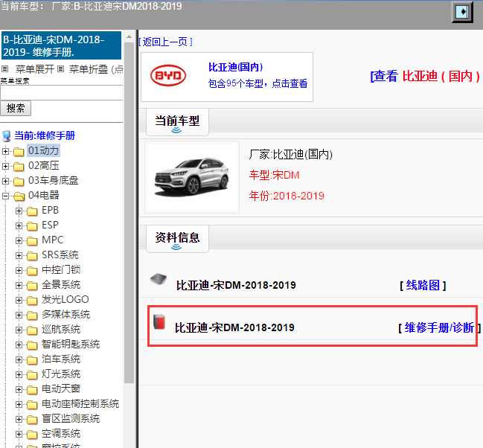Click the 巡航系统 folder icon

pyautogui.click(x=32, y=330)
